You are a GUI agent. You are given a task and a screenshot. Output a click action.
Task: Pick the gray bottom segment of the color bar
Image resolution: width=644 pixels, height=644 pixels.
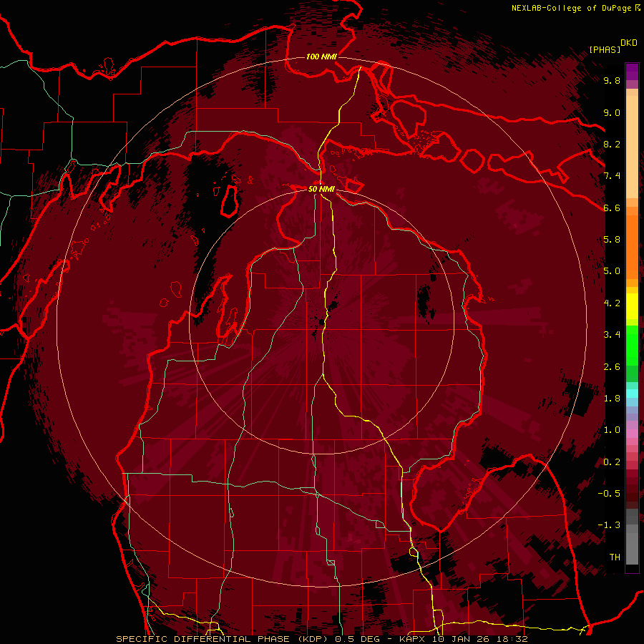point(632,548)
